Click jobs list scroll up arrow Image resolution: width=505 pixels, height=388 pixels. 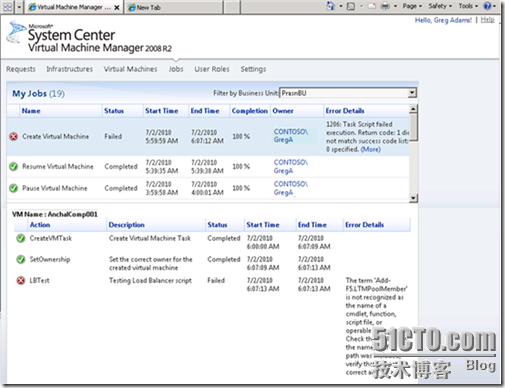pos(413,109)
